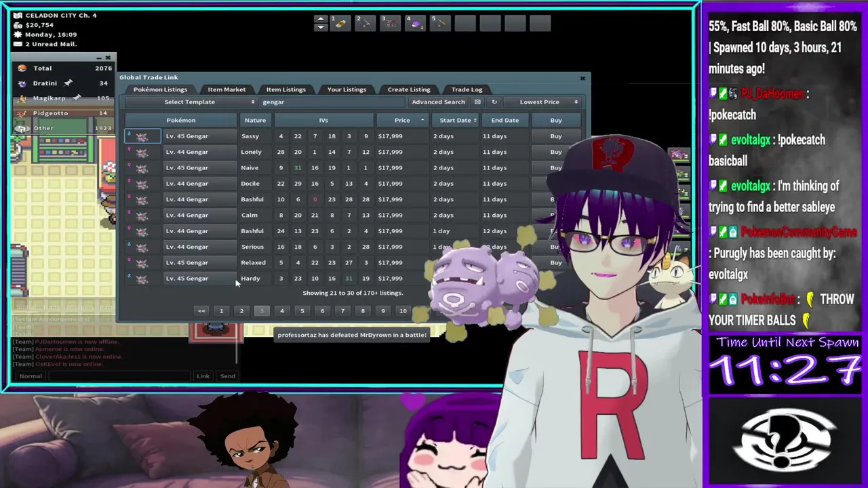
Task: Sort by Price column header
Action: [x=402, y=120]
